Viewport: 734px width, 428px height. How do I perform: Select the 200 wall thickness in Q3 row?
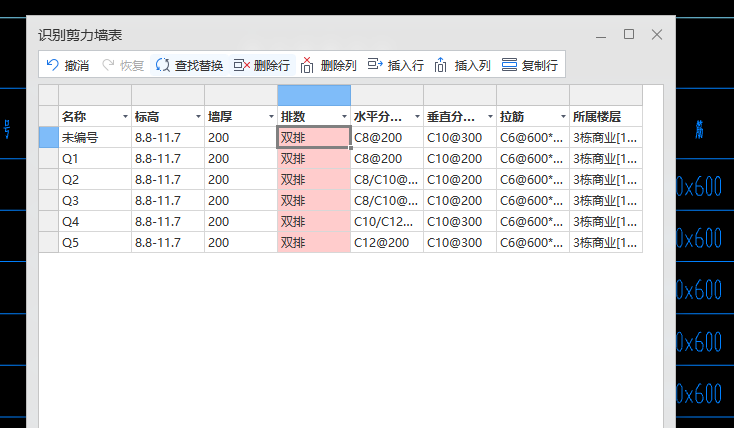click(x=241, y=200)
